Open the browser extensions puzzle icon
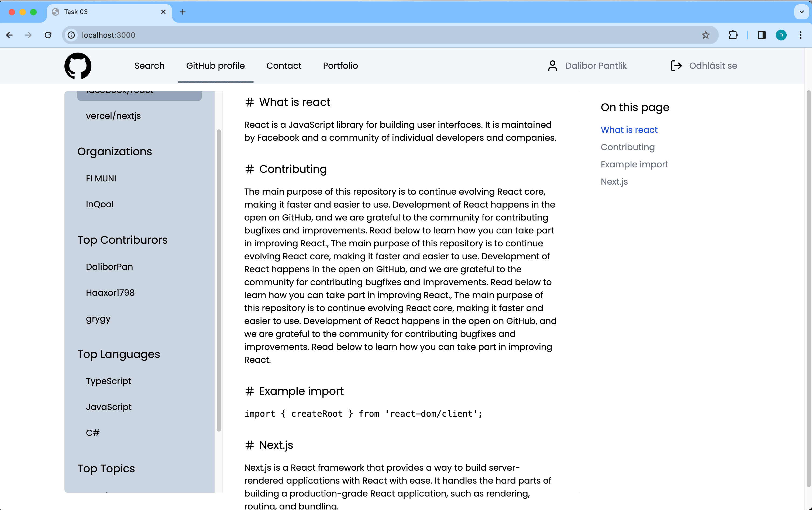 pos(733,35)
